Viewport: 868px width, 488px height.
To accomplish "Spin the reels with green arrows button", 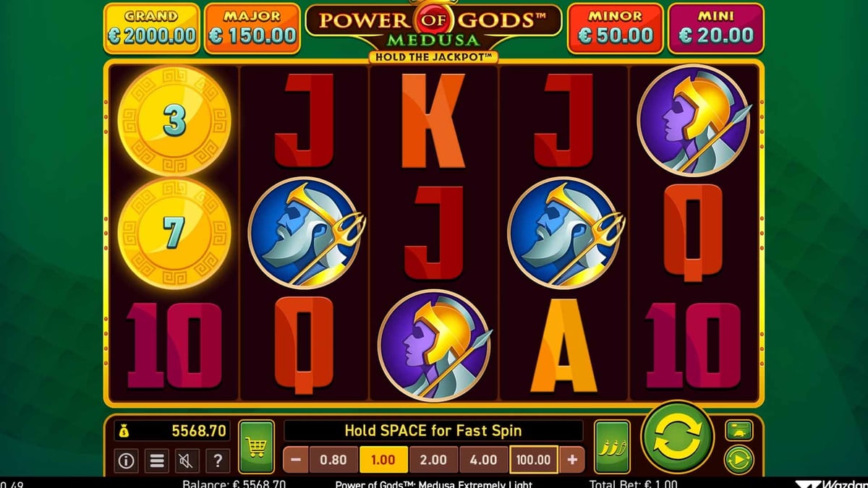I will [x=678, y=437].
